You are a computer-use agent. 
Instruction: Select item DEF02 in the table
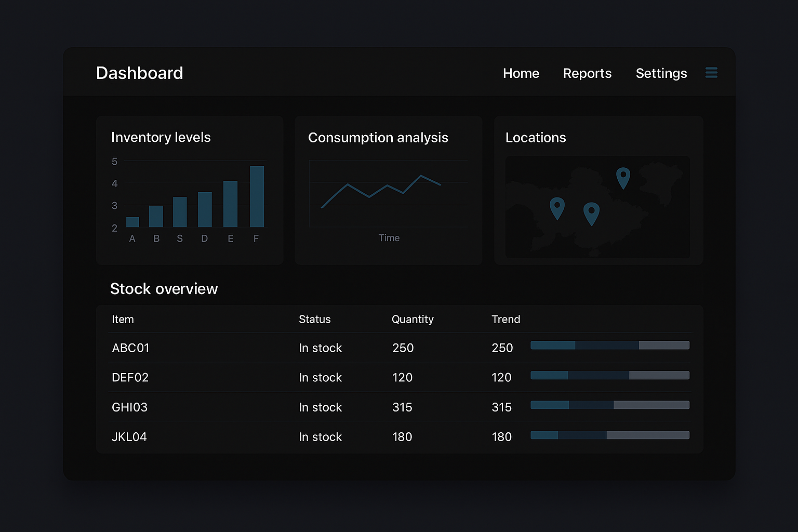130,377
